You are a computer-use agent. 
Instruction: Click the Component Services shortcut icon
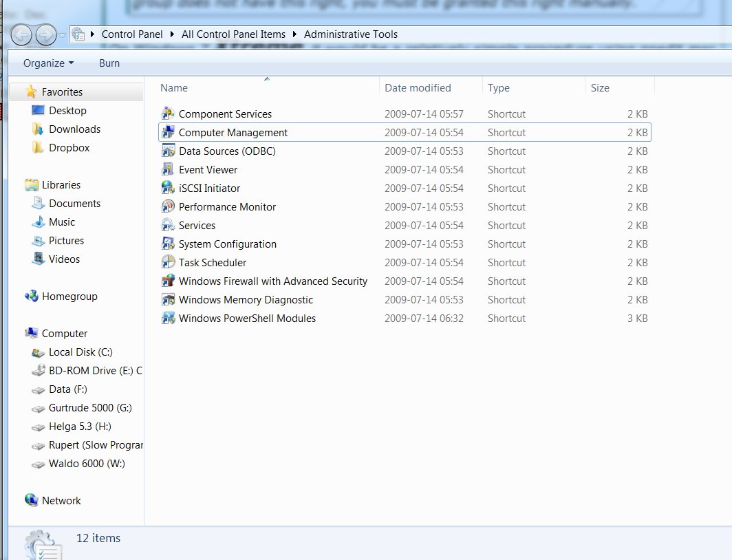tap(168, 114)
